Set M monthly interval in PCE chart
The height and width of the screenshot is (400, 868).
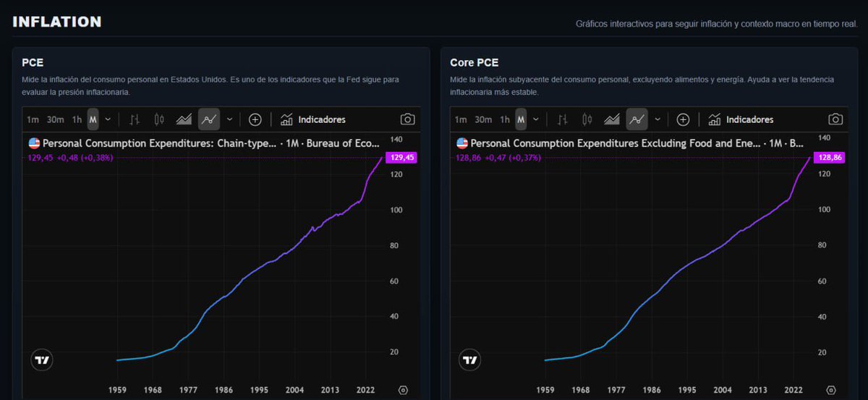93,119
